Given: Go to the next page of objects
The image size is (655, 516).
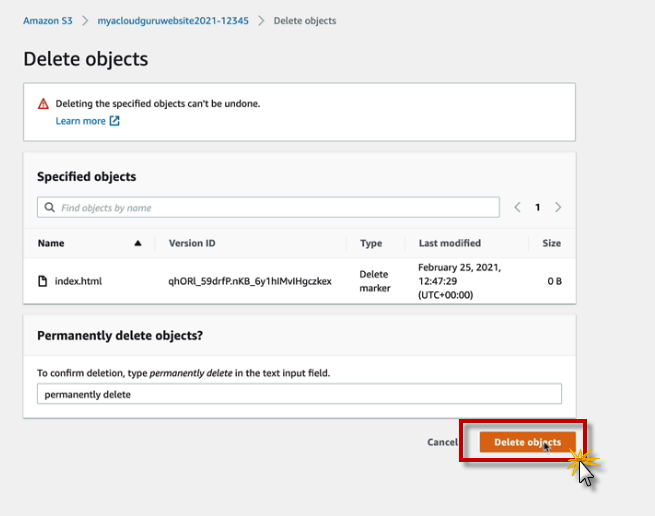Looking at the screenshot, I should [x=557, y=208].
